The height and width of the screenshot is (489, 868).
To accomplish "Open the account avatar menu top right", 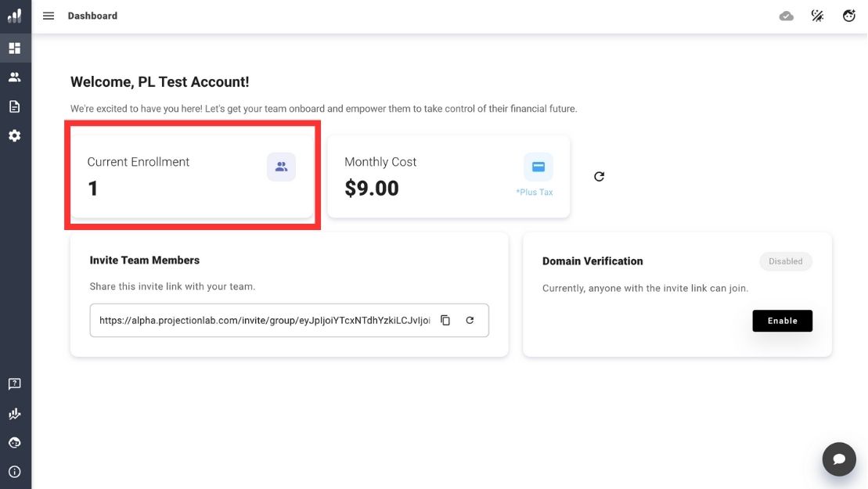I will [x=848, y=16].
